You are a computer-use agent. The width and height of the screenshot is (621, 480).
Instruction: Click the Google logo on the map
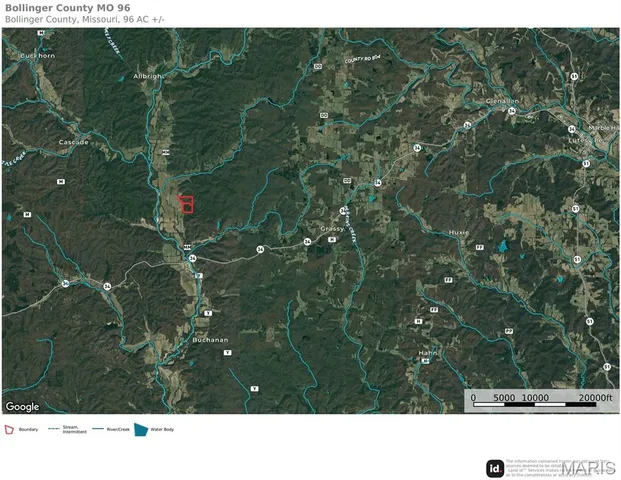coord(22,407)
